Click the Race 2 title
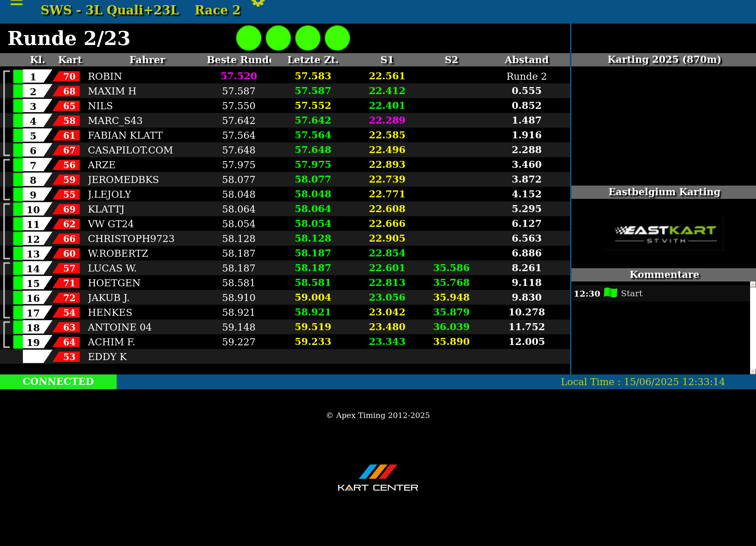The width and height of the screenshot is (756, 546). 217,10
